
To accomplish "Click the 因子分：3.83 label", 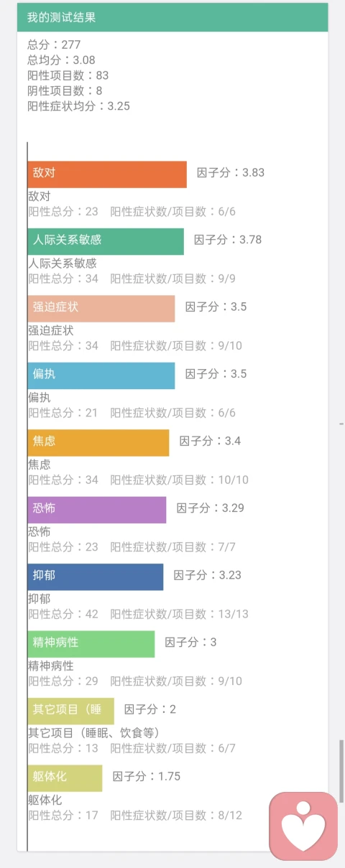I will tap(231, 172).
